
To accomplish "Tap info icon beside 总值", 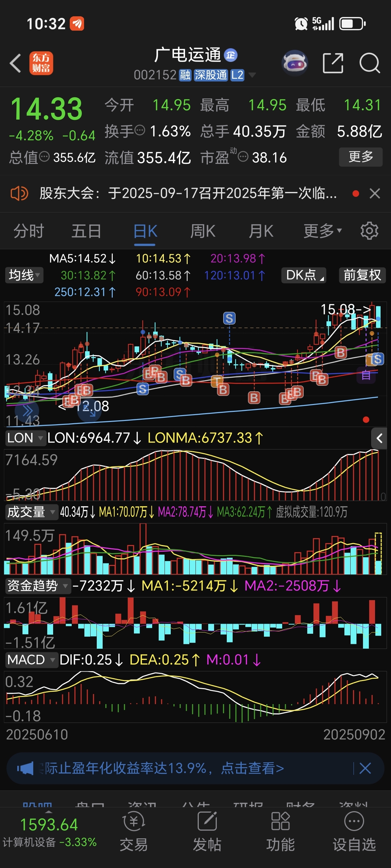I will [44, 157].
